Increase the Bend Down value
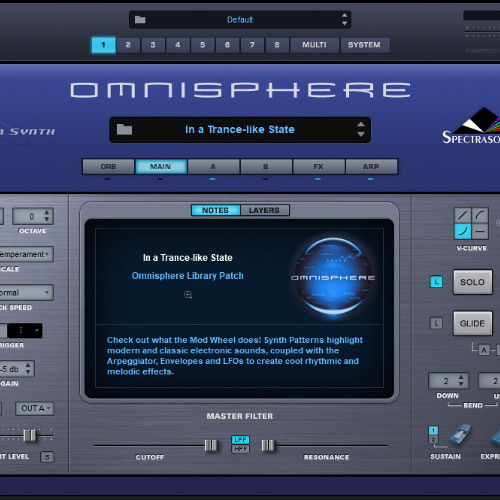This screenshot has height=500, width=500. tap(461, 377)
